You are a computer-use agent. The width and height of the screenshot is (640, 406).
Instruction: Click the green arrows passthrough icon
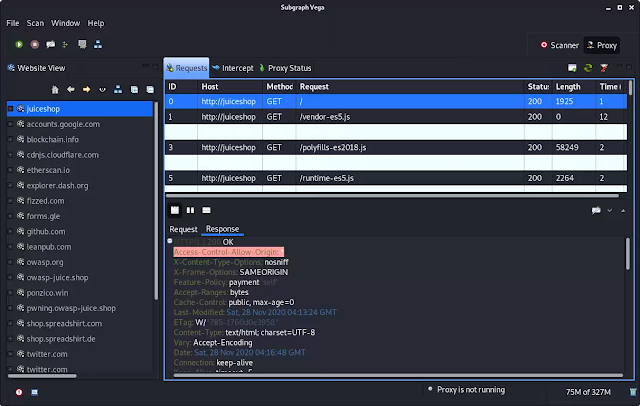coord(65,44)
